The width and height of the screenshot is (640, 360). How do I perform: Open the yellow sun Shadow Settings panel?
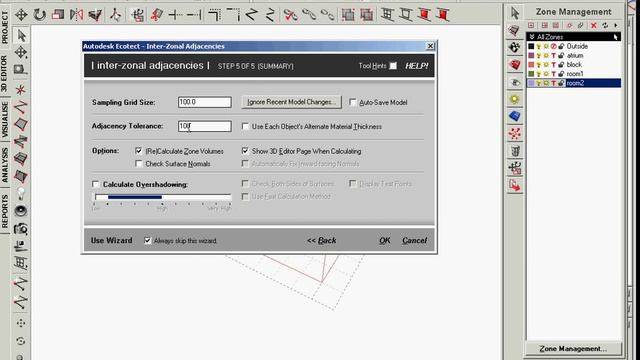pos(515,99)
